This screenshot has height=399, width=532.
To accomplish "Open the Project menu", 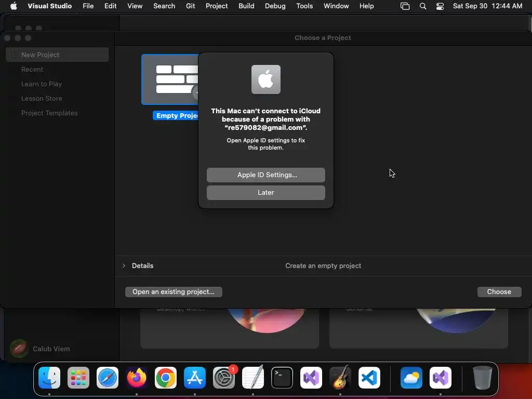I will click(217, 6).
